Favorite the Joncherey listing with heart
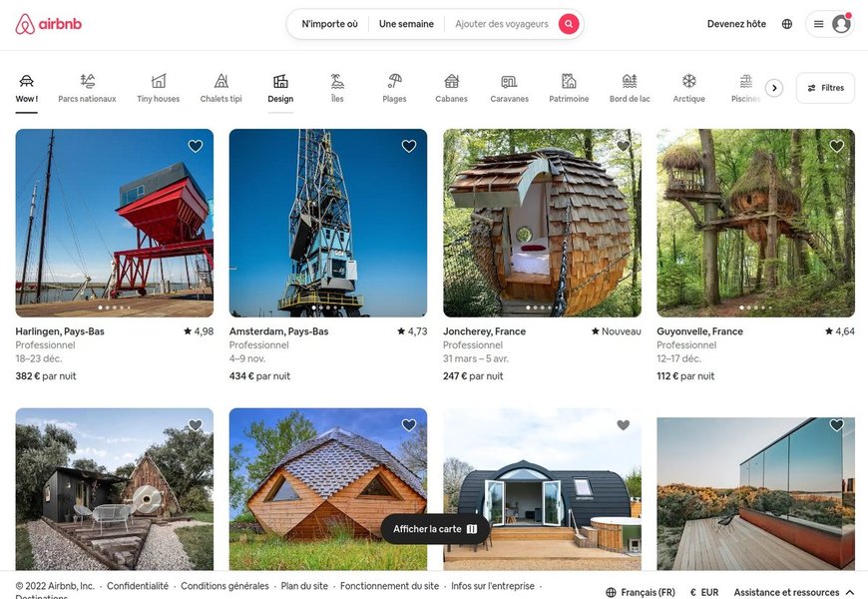The width and height of the screenshot is (868, 599). pyautogui.click(x=623, y=146)
